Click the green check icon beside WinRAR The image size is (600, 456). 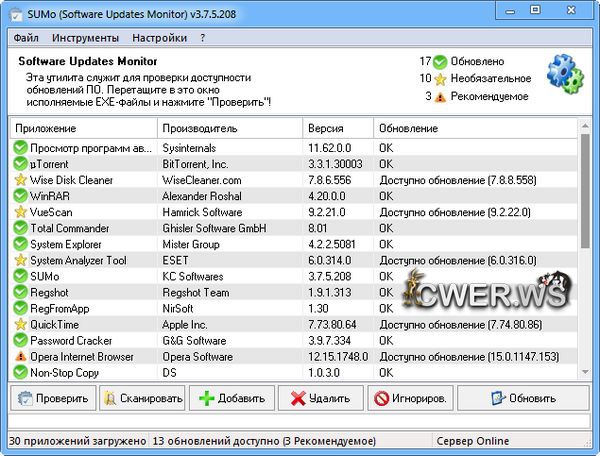tap(20, 196)
